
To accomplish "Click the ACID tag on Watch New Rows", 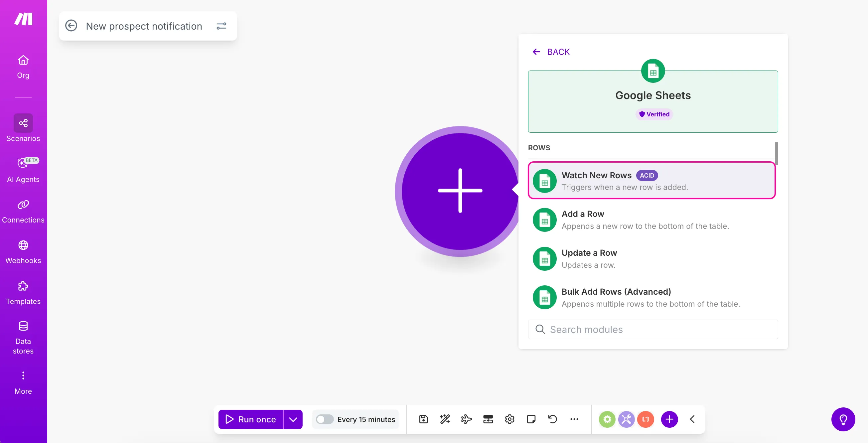I will [x=647, y=176].
